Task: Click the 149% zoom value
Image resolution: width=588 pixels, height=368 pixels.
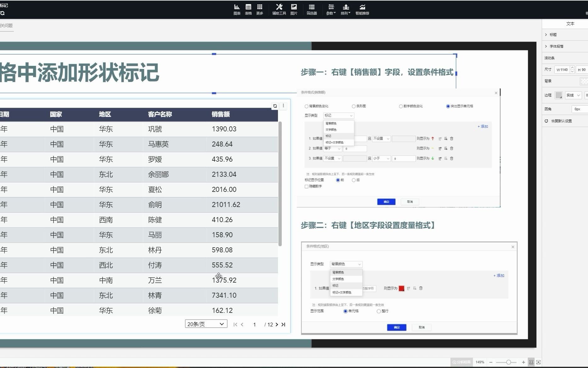Action: click(480, 362)
